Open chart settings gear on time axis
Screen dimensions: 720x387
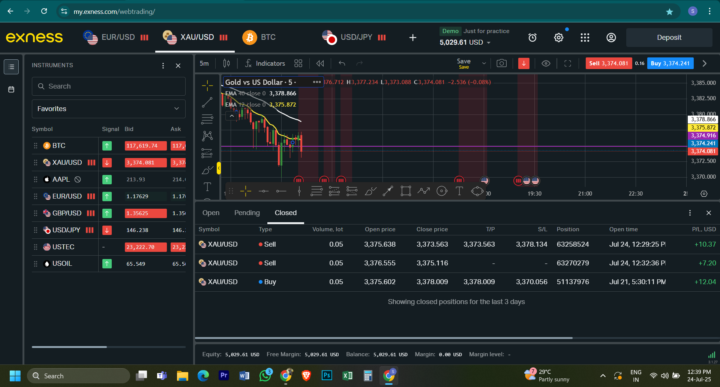(x=704, y=194)
